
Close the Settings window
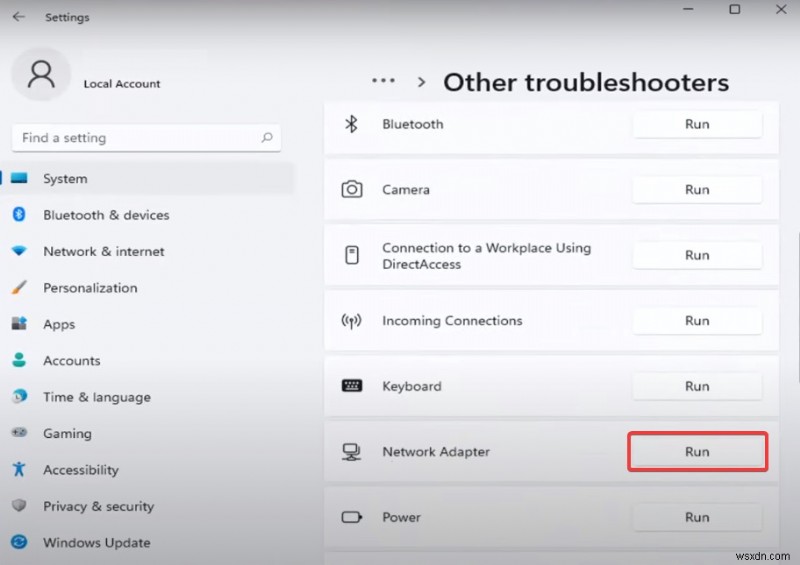(781, 9)
